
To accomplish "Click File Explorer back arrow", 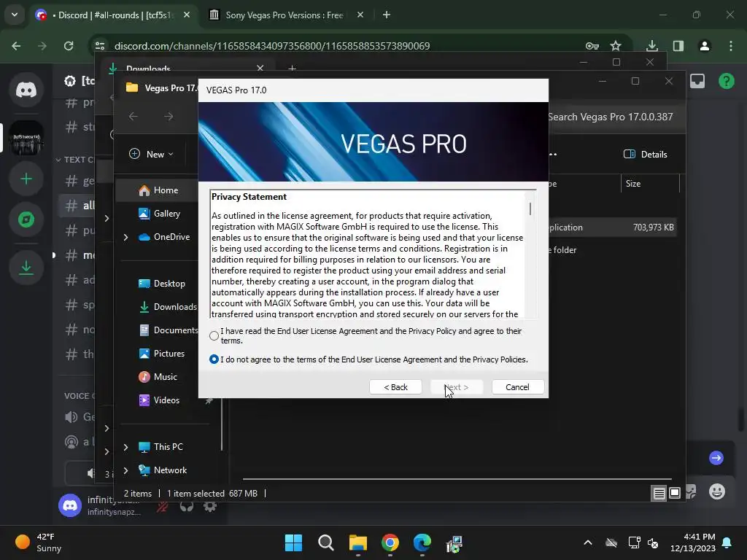I will [133, 116].
